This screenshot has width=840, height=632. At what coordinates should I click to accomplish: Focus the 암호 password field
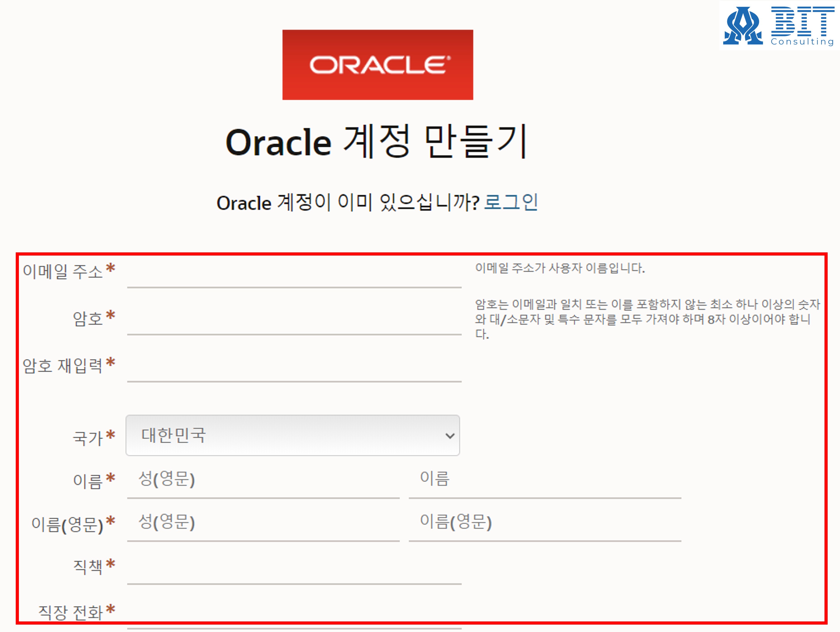[294, 320]
